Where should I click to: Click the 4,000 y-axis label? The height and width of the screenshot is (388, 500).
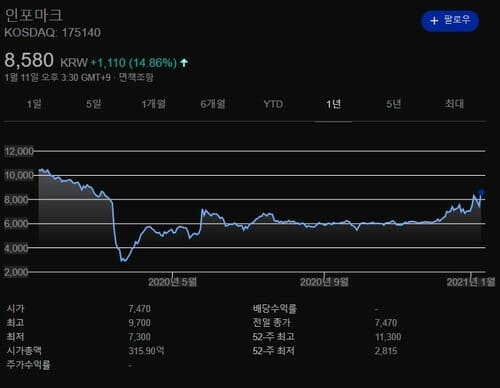[x=16, y=248]
